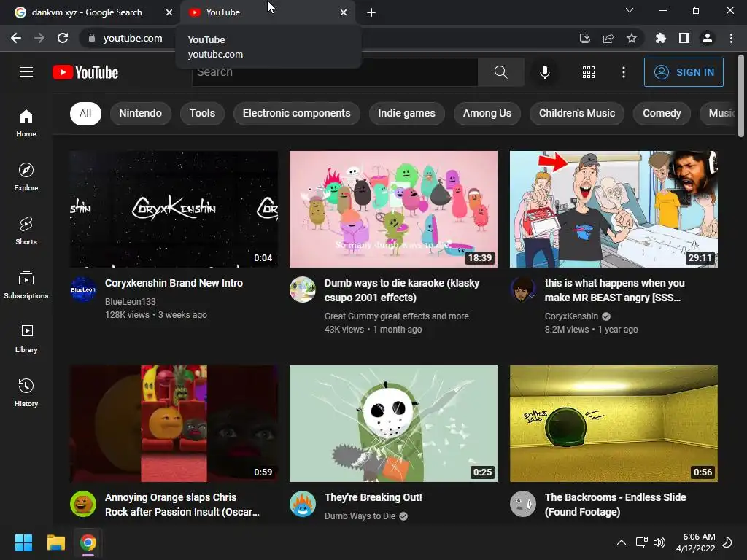
Task: Open File Explorer from the taskbar
Action: (x=55, y=542)
